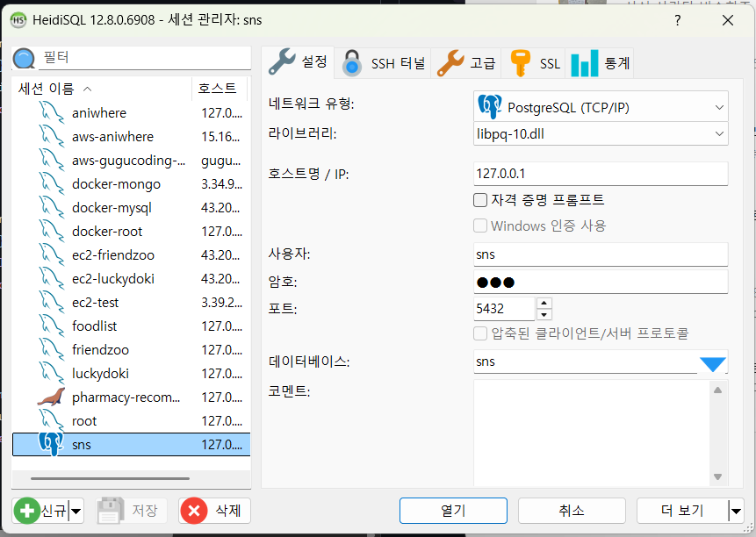Click the dolphin icon beside ec2-test

tap(51, 303)
